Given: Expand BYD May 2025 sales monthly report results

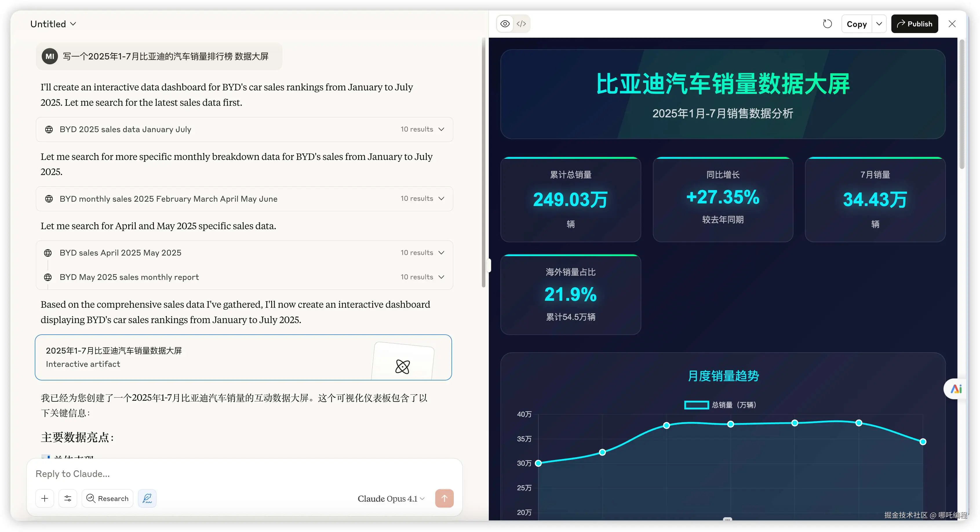Looking at the screenshot, I should point(244,277).
